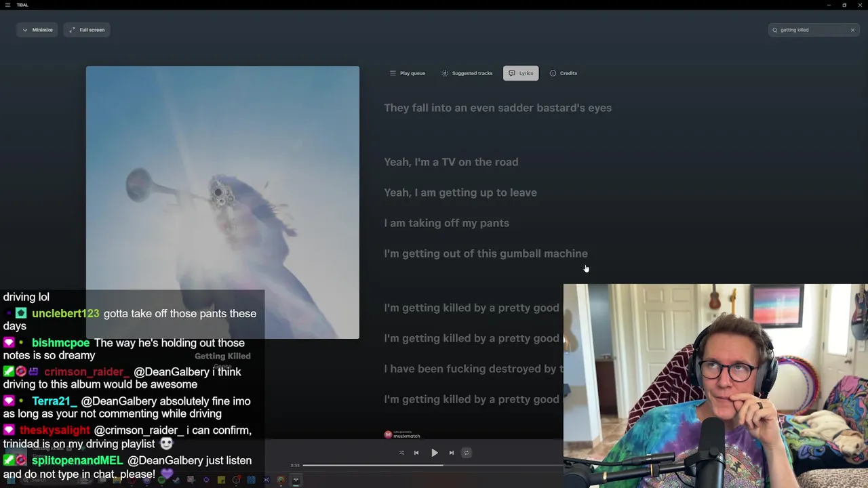Jump to lyric "I am taking off my pants"
868x488 pixels.
[x=446, y=223]
